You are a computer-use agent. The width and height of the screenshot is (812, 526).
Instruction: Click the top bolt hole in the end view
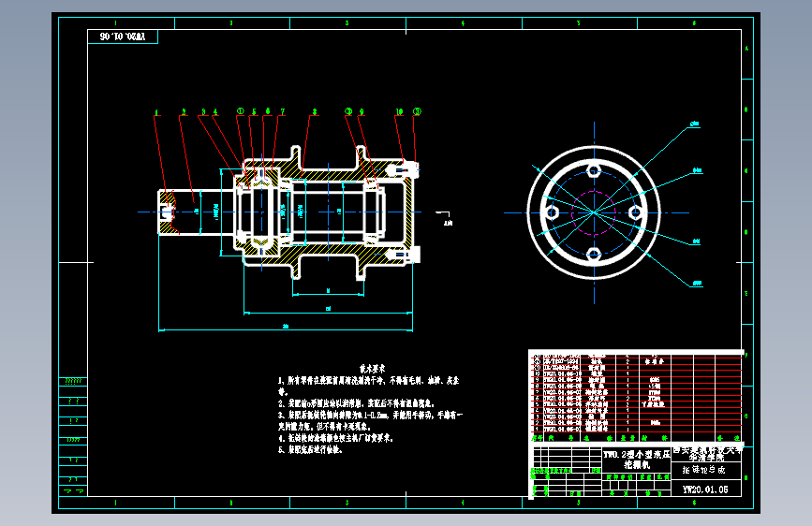point(594,171)
